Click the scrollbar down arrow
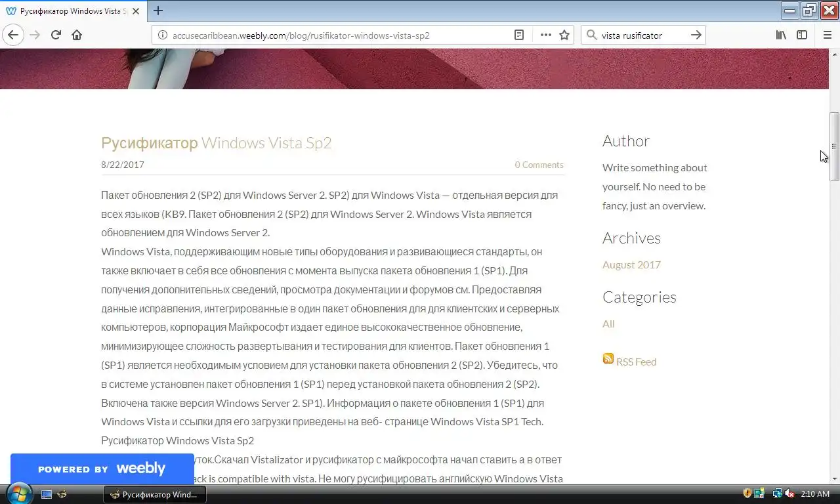This screenshot has height=504, width=840. pyautogui.click(x=834, y=479)
